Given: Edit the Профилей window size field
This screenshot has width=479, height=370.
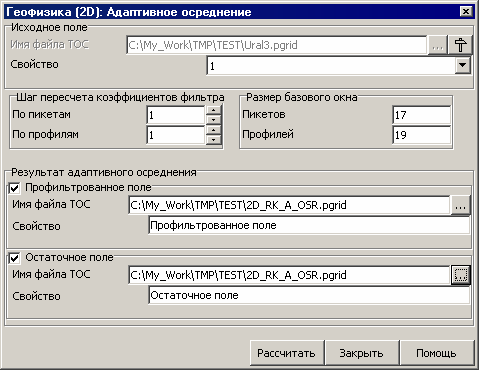Looking at the screenshot, I should pyautogui.click(x=421, y=135).
